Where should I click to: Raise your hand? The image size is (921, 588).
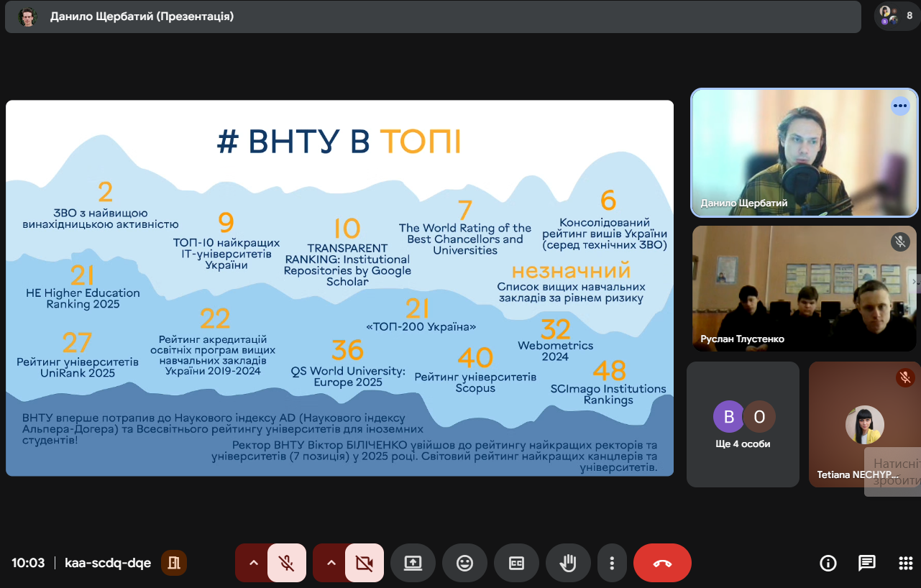pos(568,563)
